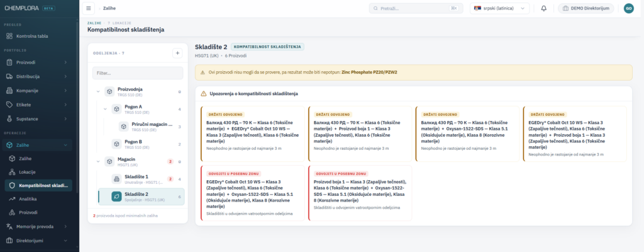Click the Proizvodnja cube icon in tree

click(109, 91)
